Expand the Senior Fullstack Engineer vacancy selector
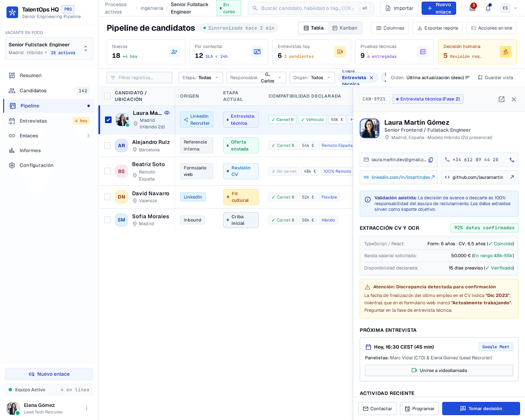This screenshot has height=420, width=525. click(49, 49)
